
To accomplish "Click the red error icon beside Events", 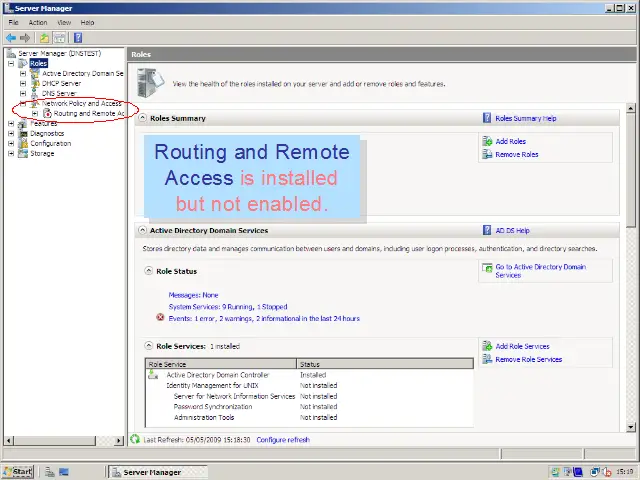I will (x=160, y=317).
